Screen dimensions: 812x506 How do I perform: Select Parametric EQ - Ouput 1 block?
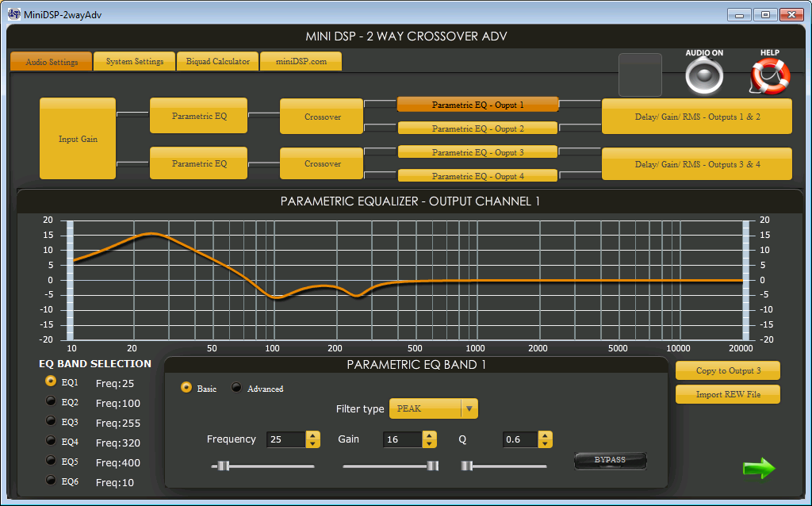click(x=477, y=105)
